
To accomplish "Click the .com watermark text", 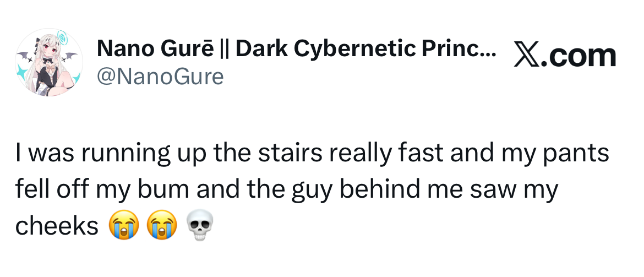I will (577, 56).
